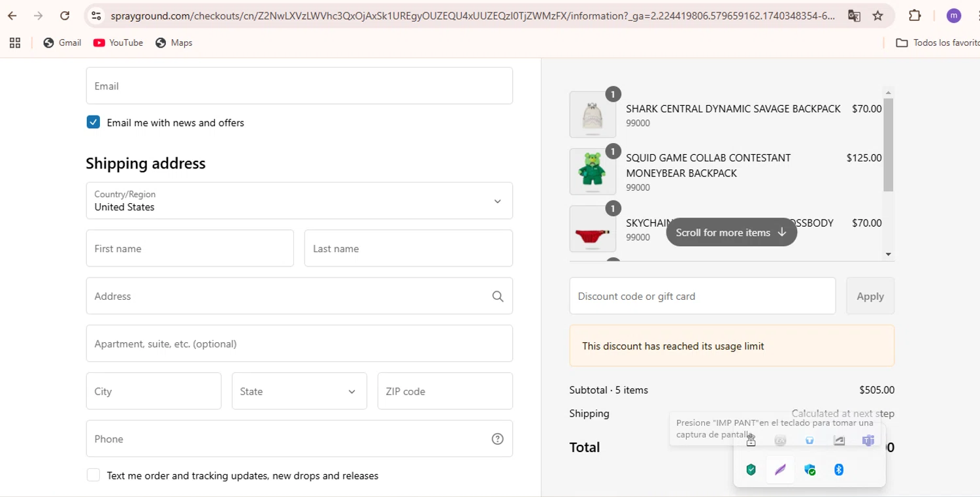Reload the checkout page
The image size is (980, 497).
(x=65, y=16)
